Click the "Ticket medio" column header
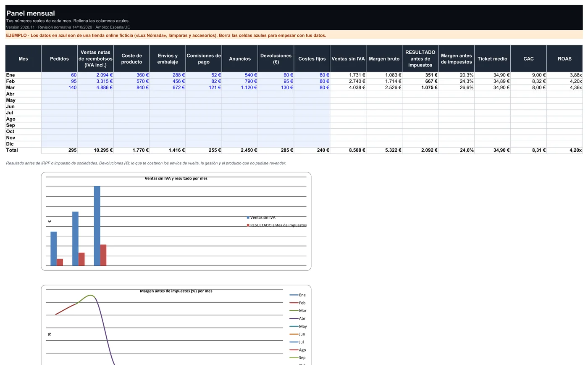 tap(492, 59)
